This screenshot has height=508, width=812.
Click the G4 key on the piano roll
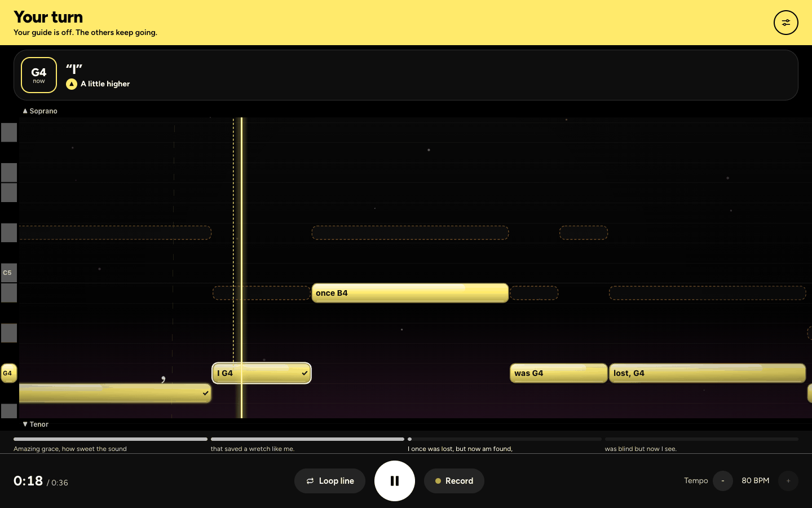9,373
